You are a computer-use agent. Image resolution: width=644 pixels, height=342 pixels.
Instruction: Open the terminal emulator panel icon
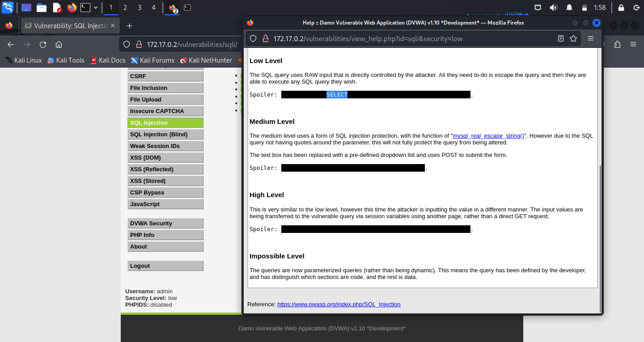coord(85,7)
